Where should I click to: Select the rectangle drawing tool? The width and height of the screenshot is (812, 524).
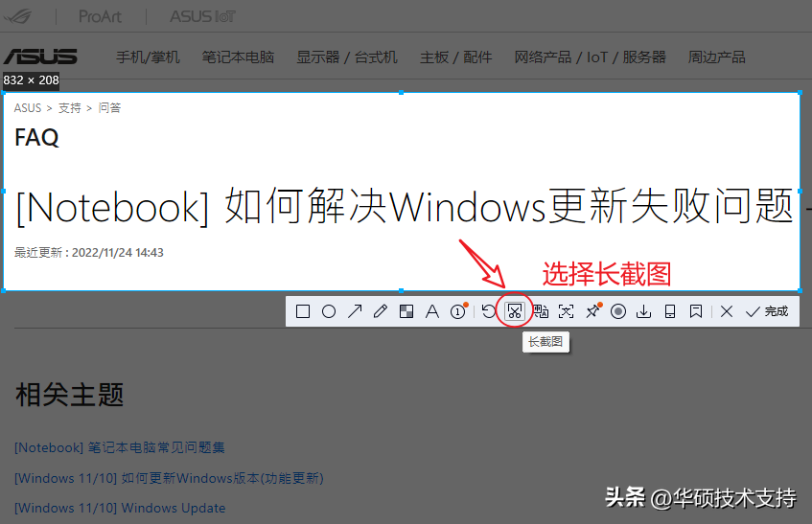[303, 311]
